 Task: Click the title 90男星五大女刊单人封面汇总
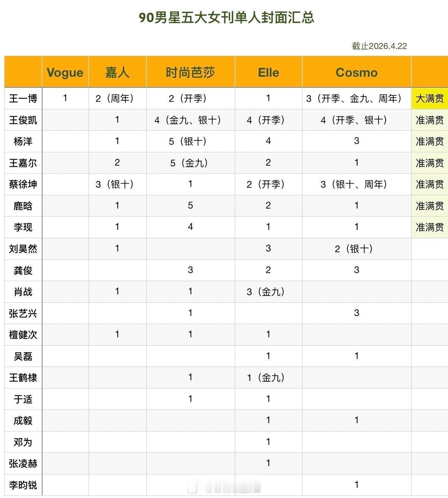[x=226, y=17]
